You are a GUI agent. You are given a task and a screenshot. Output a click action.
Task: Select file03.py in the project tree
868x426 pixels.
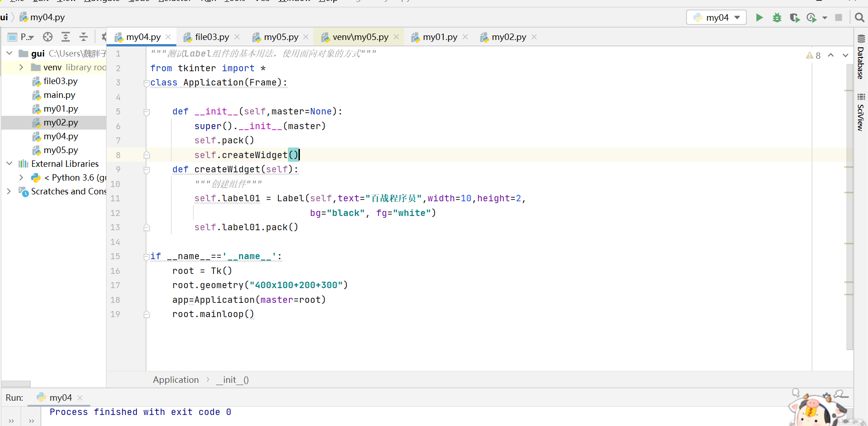pos(54,81)
